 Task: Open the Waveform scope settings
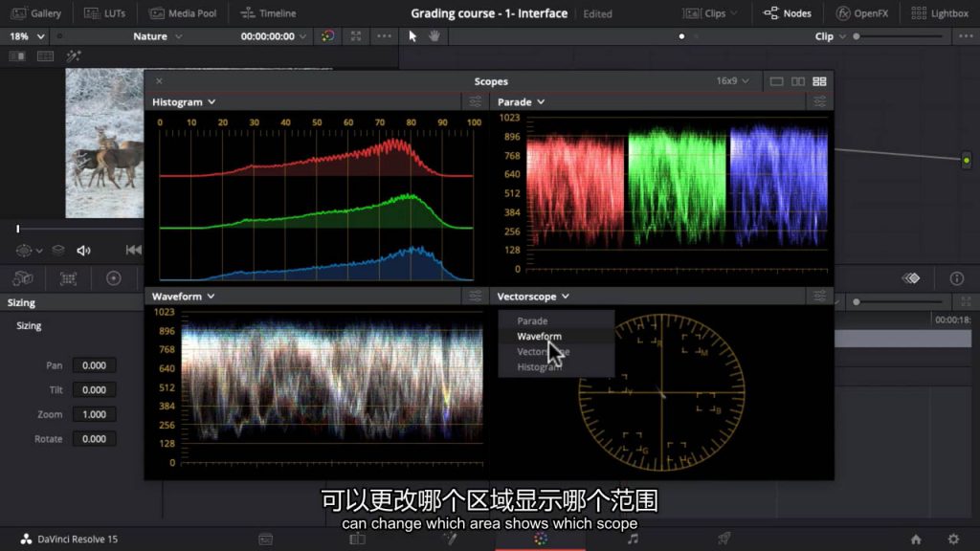coord(476,297)
